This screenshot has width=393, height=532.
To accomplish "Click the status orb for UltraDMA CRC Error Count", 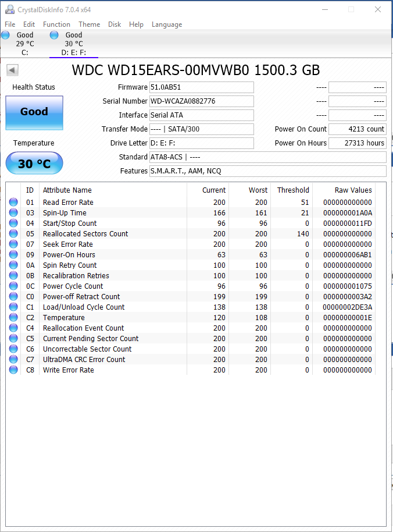I will (13, 359).
